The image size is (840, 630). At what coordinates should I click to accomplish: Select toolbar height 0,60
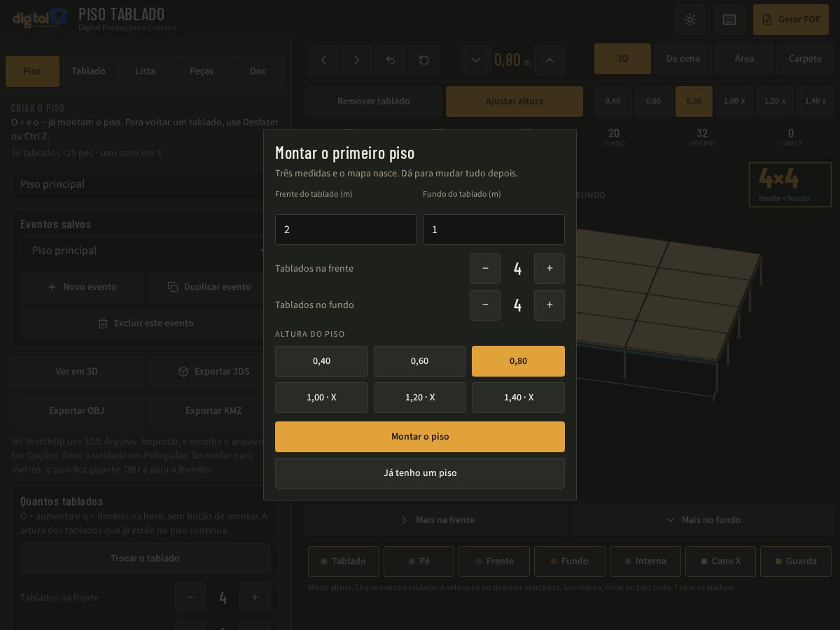point(653,101)
